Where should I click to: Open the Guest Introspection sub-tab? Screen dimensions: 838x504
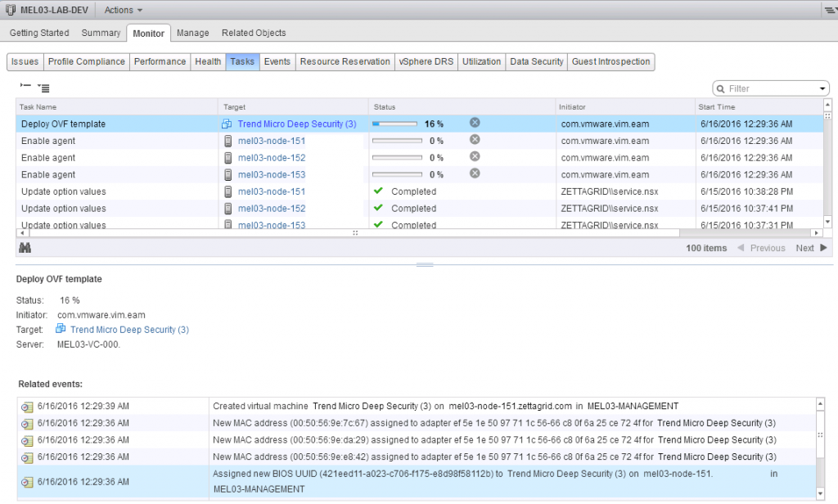610,61
